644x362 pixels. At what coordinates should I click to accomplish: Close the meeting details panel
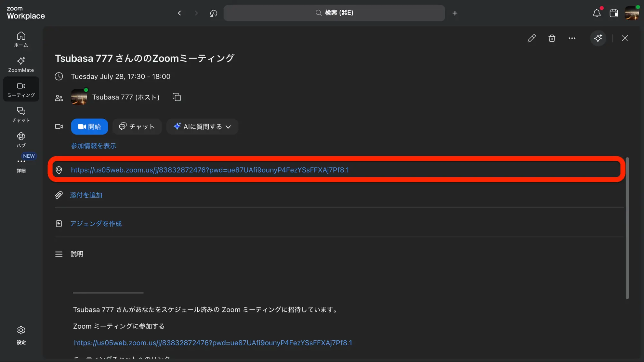click(x=625, y=38)
